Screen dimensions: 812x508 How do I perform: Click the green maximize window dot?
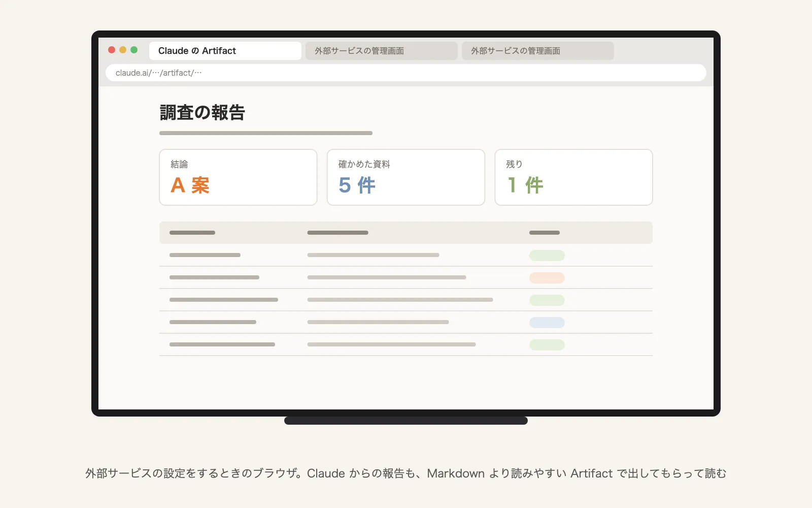(134, 50)
